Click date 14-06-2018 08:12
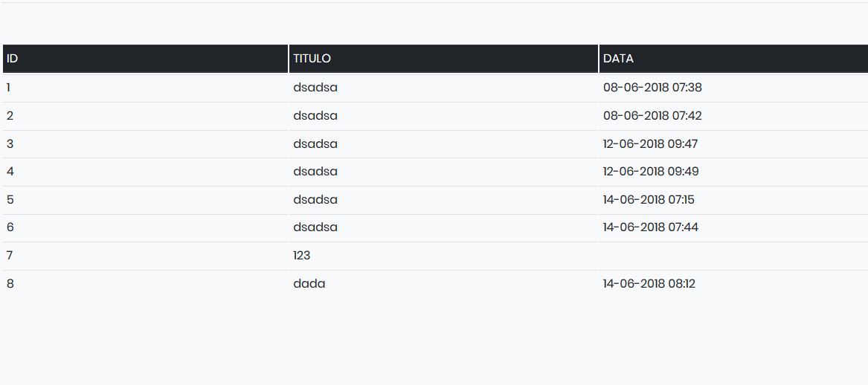This screenshot has height=385, width=868. (x=649, y=285)
